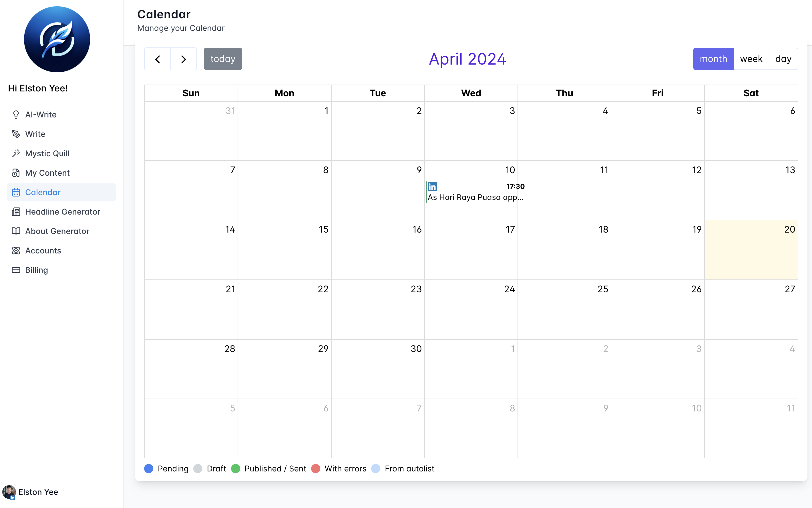
Task: Click the Accounts icon in sidebar
Action: [16, 251]
